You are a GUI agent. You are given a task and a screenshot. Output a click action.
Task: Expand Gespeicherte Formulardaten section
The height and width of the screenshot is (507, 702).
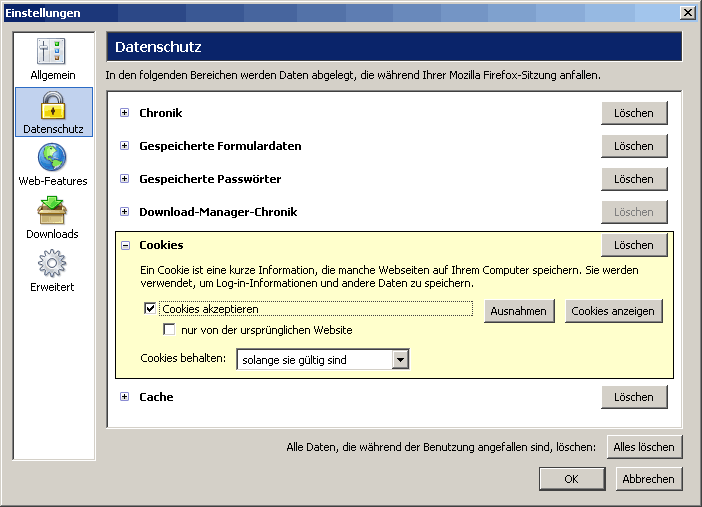tap(125, 146)
